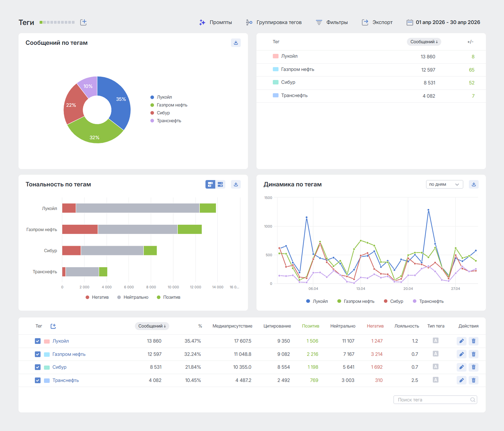Click the Медиаприсутствие column header
This screenshot has width=504, height=431.
(232, 326)
